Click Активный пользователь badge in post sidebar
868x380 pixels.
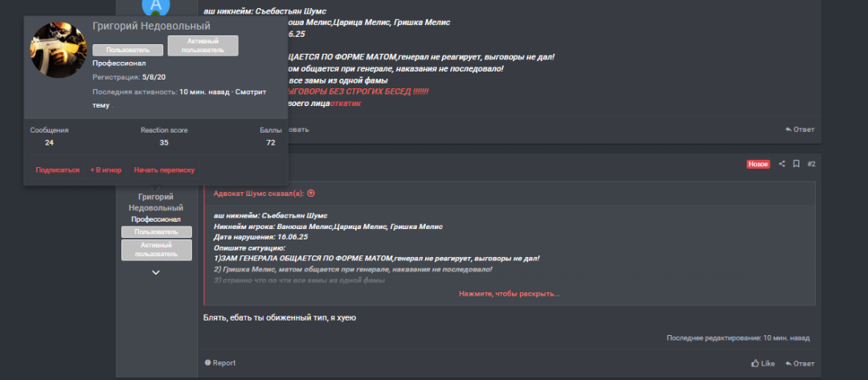(157, 250)
